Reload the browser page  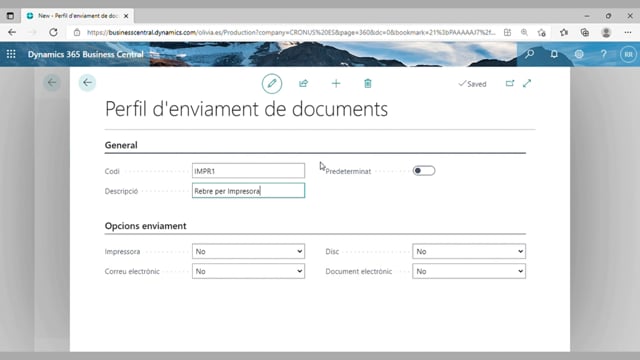click(53, 32)
